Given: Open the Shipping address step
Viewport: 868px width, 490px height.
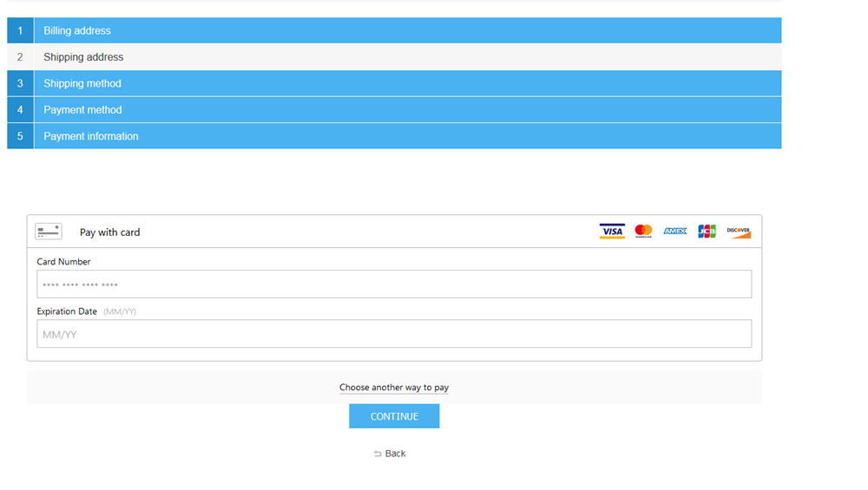Looking at the screenshot, I should [x=394, y=57].
